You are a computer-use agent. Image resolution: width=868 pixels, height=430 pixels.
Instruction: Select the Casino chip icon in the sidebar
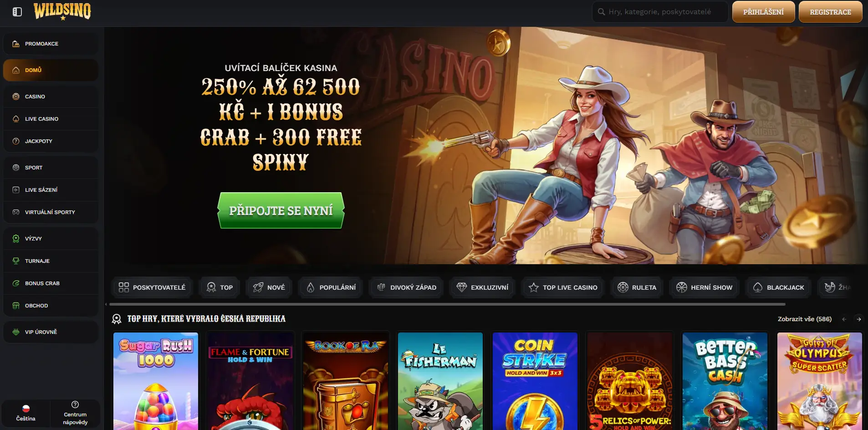coord(16,97)
